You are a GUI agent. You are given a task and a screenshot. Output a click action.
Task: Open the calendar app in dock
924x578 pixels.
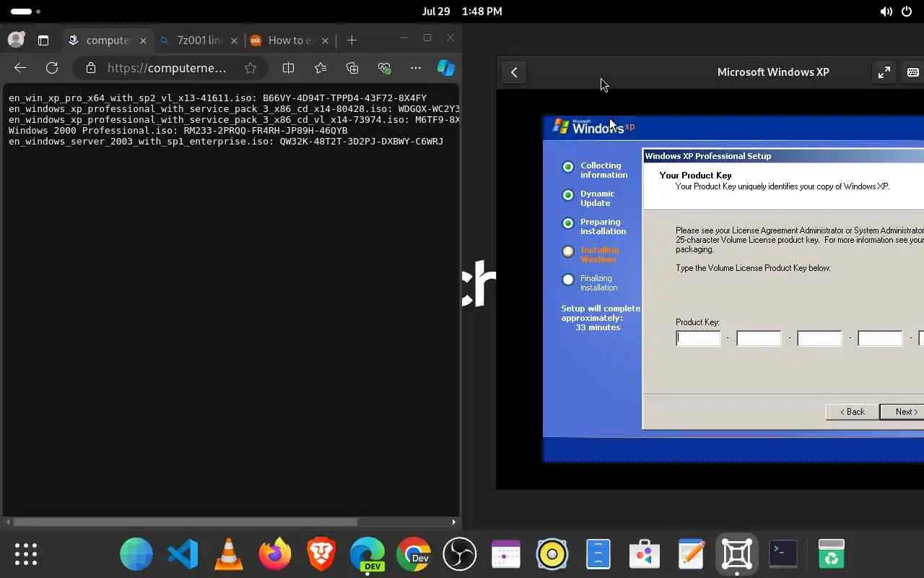pyautogui.click(x=506, y=554)
